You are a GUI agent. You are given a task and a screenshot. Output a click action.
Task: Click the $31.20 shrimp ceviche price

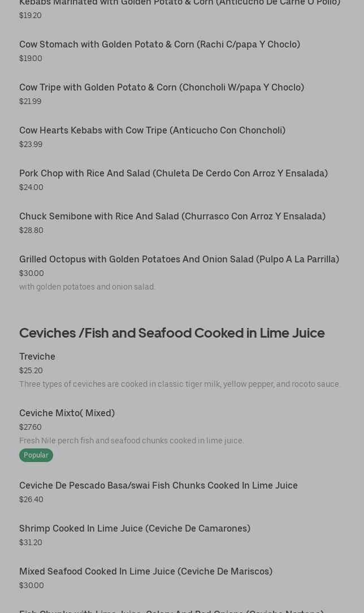tap(31, 542)
